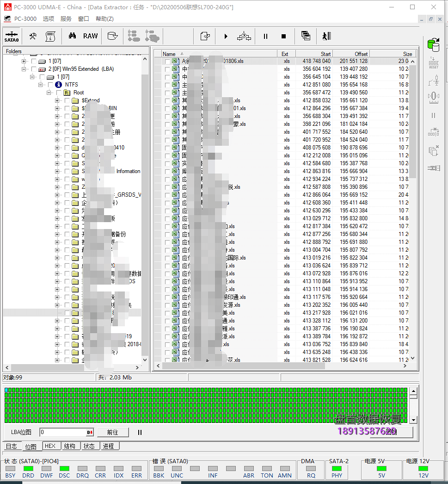Open the LBA bitmap field dropdown arrow

(x=90, y=433)
